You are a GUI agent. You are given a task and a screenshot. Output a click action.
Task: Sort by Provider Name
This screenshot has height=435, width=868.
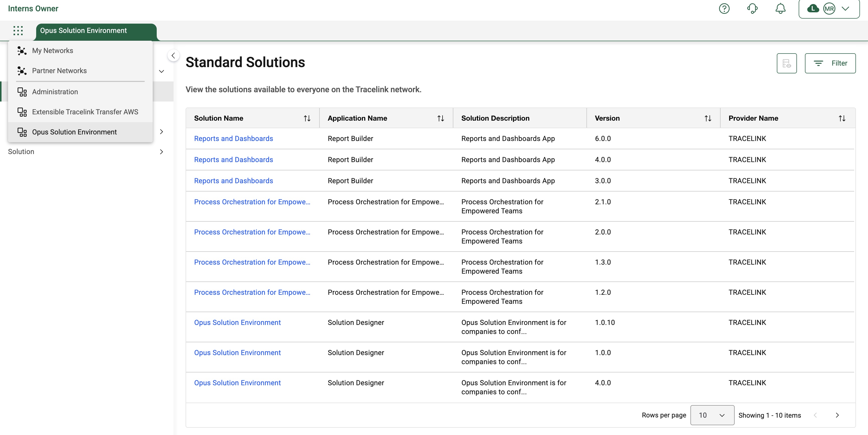[x=842, y=118]
